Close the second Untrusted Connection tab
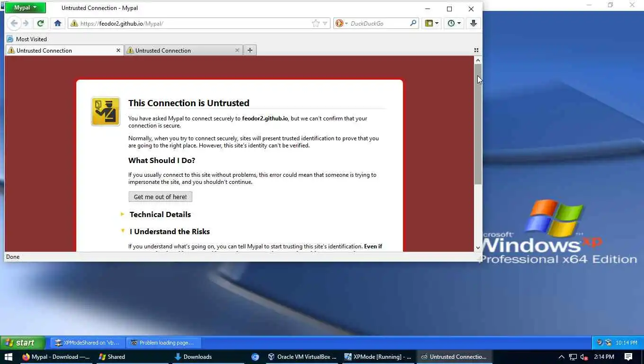Viewport: 644px width, 364px height. point(237,50)
